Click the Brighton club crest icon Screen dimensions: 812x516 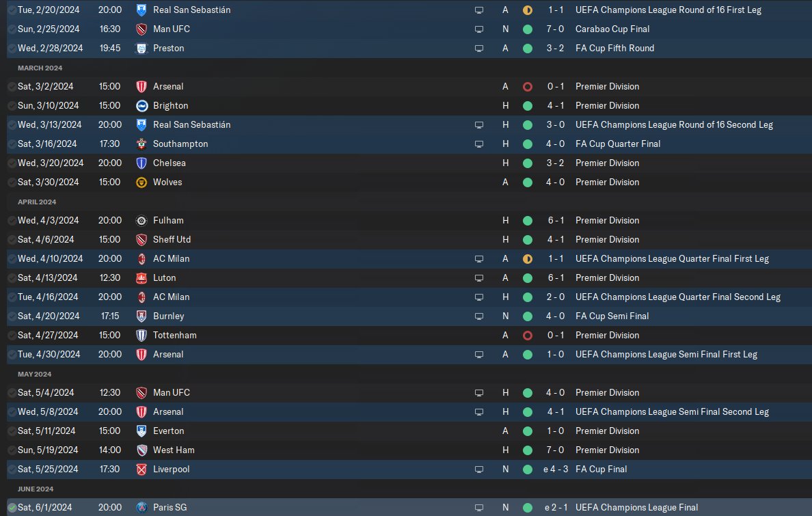(x=141, y=106)
